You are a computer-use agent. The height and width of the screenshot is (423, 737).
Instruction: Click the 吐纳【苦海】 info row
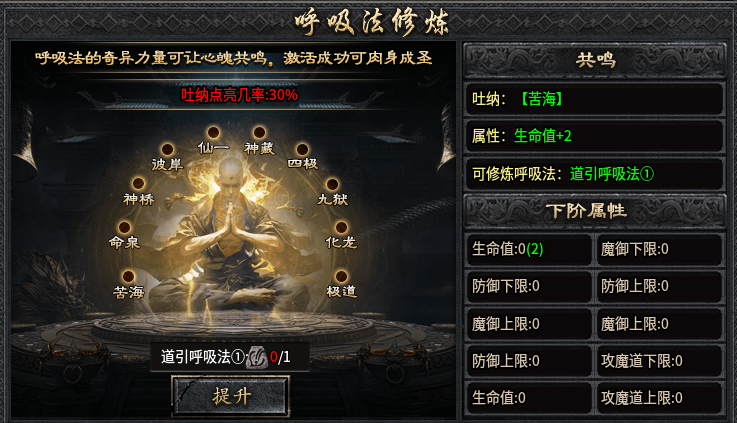click(595, 99)
